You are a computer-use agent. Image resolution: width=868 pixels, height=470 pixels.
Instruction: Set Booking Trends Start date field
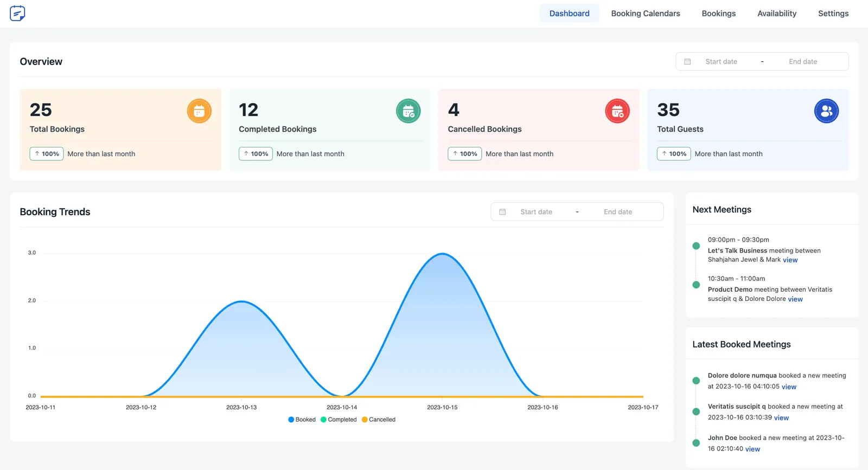(x=537, y=212)
